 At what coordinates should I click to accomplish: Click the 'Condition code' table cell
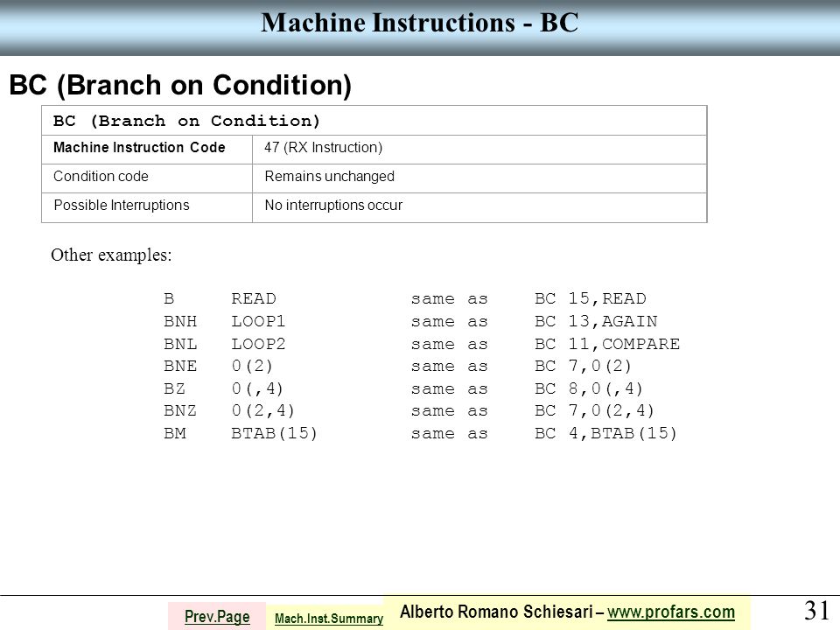tap(147, 178)
